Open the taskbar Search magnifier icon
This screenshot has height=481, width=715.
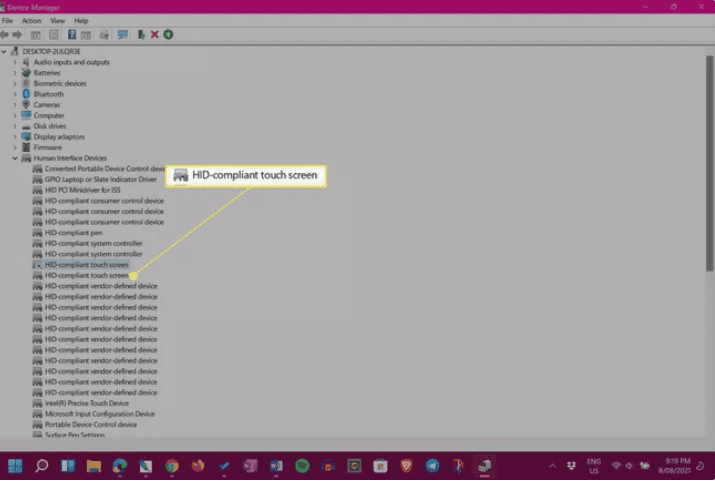point(42,466)
